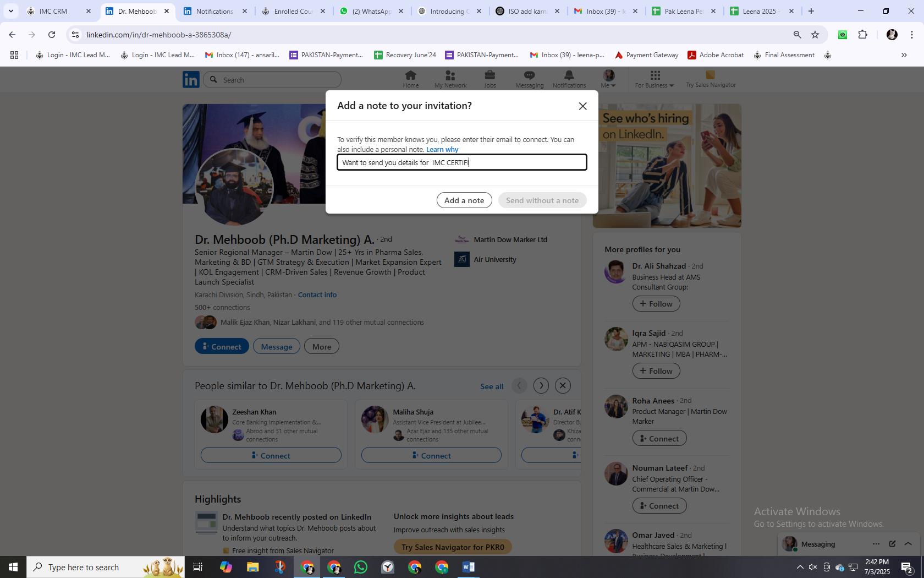Click compose new message icon
This screenshot has height=578, width=924.
pyautogui.click(x=892, y=544)
